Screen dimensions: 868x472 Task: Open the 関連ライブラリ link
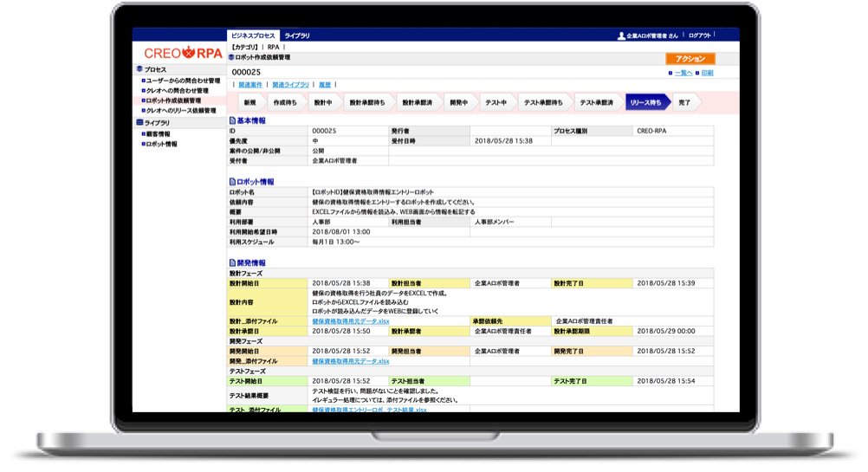point(290,85)
